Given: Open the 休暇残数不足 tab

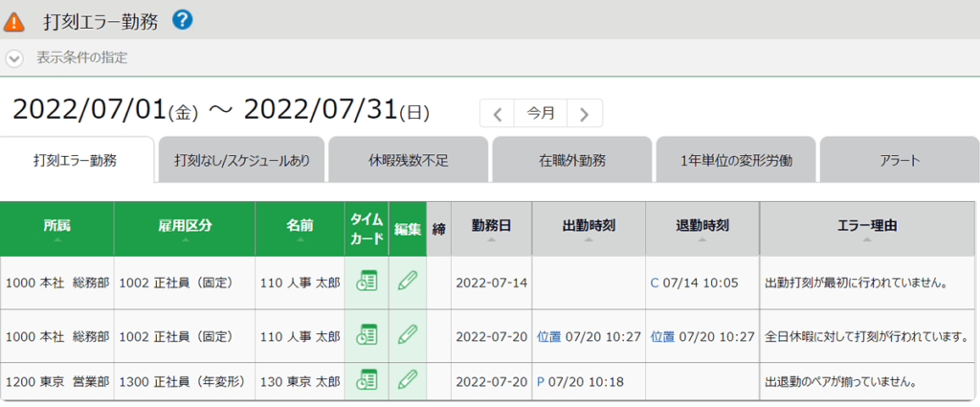Looking at the screenshot, I should (408, 161).
